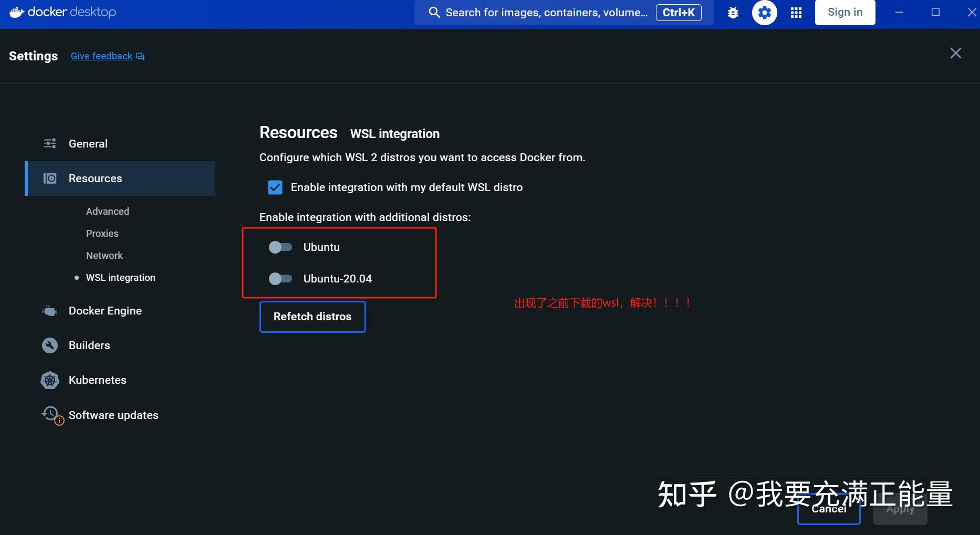Click the WSL integration heading text

coord(395,134)
